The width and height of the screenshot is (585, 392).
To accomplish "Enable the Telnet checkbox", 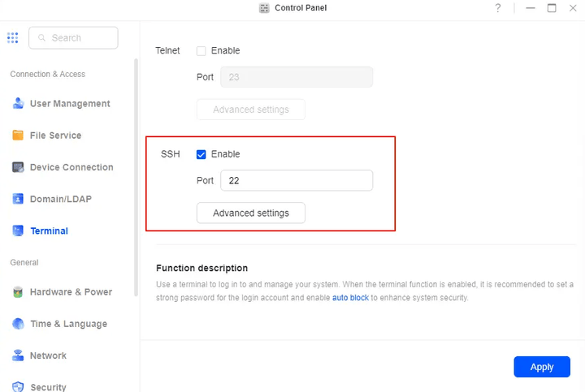I will pos(201,50).
